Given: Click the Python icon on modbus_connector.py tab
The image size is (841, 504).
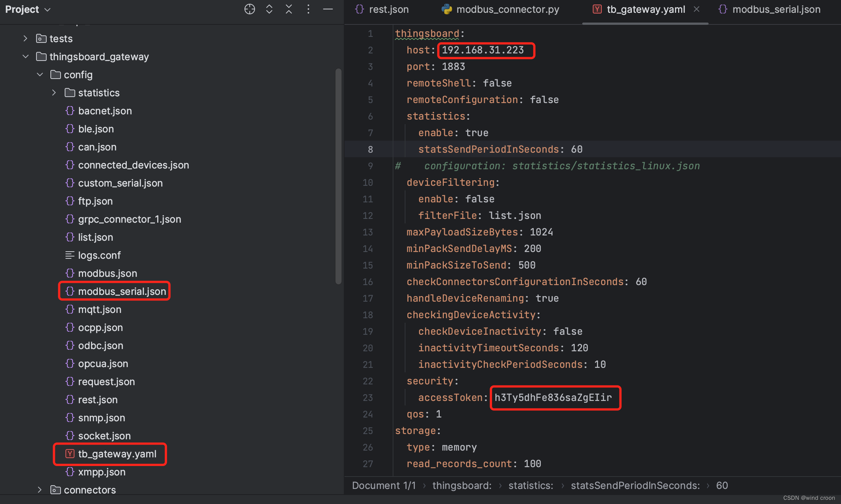Looking at the screenshot, I should click(447, 9).
